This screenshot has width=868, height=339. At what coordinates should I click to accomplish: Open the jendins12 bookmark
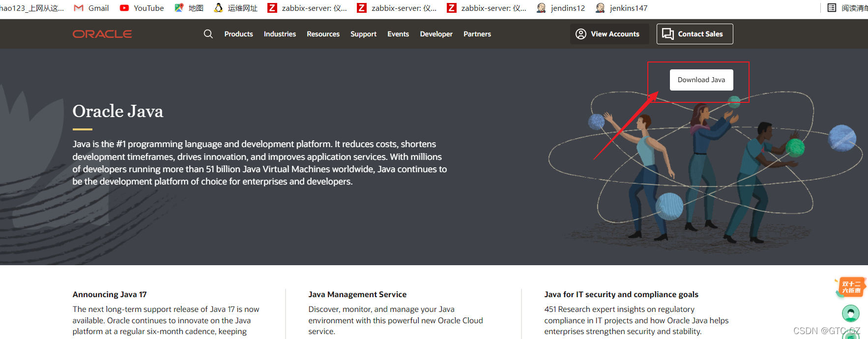561,8
